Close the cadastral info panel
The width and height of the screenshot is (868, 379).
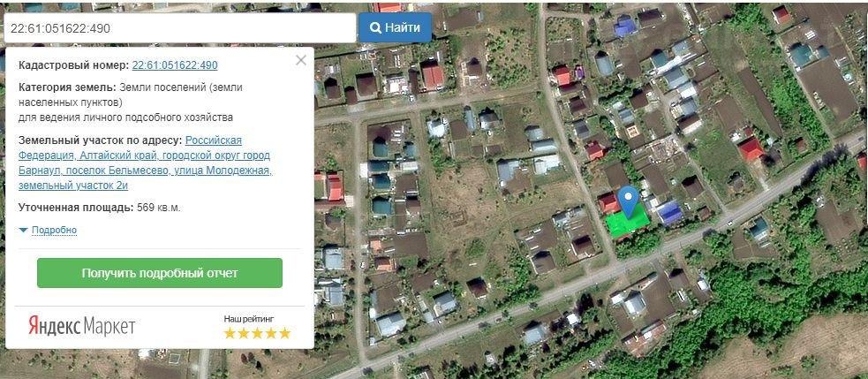pos(300,60)
